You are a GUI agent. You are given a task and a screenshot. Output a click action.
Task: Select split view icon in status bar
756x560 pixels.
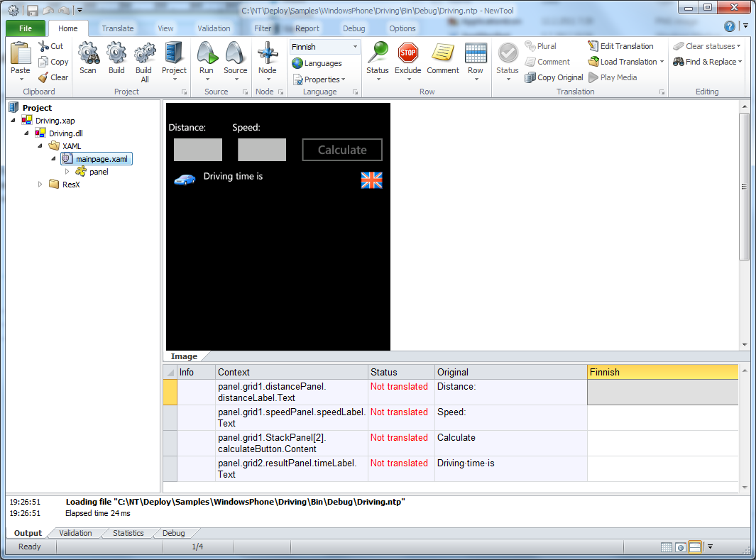coord(695,547)
